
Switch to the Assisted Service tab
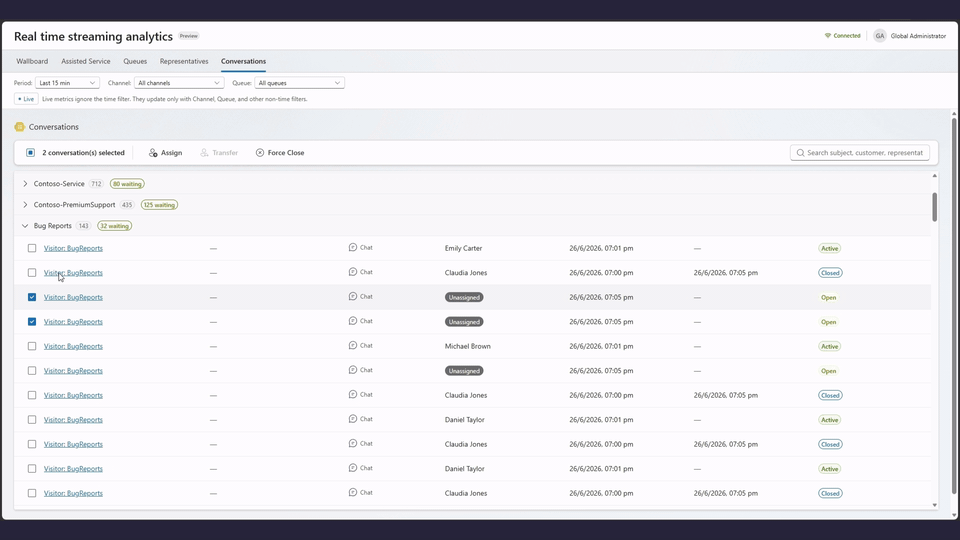click(86, 61)
